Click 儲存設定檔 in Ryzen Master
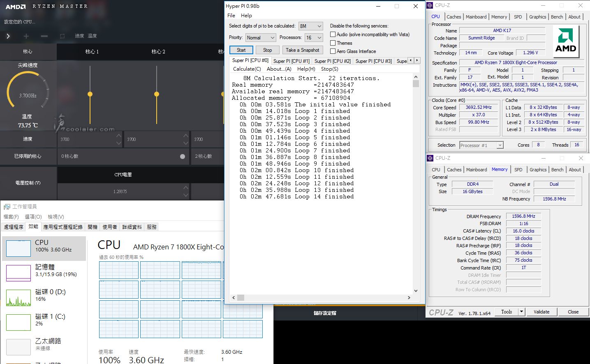This screenshot has width=590, height=364. pyautogui.click(x=325, y=313)
